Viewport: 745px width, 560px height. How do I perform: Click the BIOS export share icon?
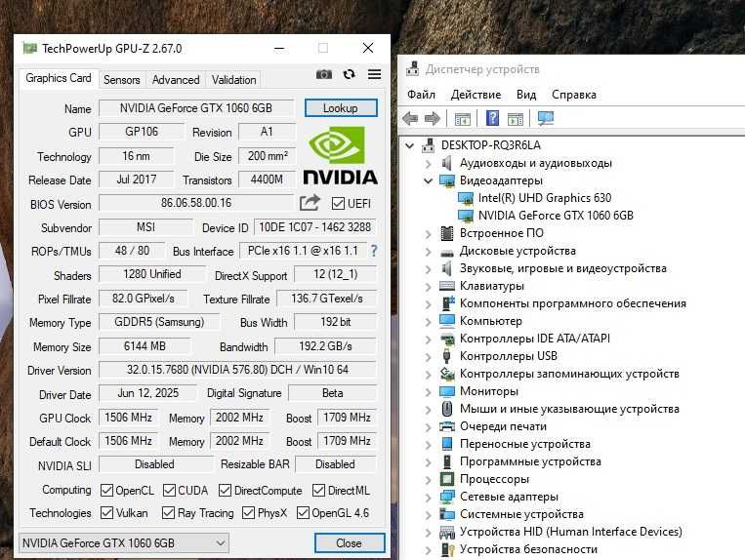[x=310, y=203]
